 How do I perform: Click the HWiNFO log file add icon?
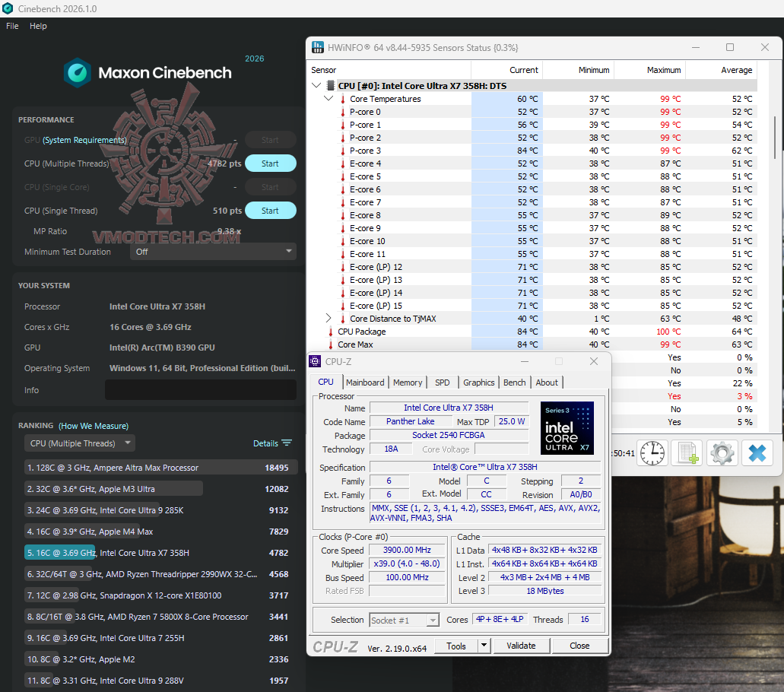pos(687,453)
